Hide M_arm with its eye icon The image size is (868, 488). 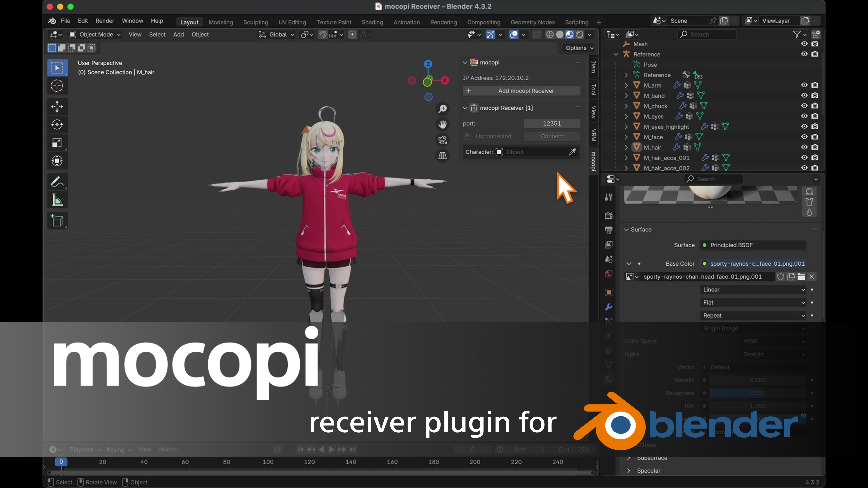point(804,85)
